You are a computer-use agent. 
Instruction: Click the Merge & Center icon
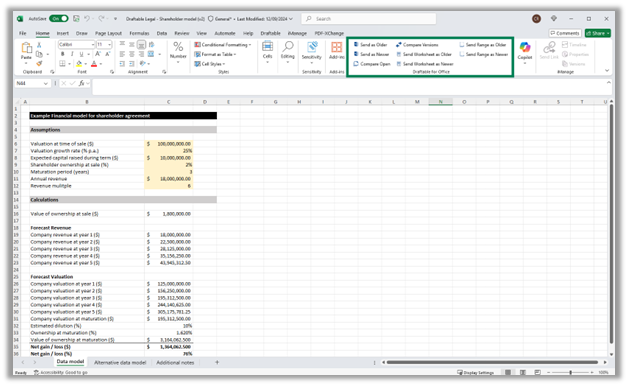pos(151,54)
